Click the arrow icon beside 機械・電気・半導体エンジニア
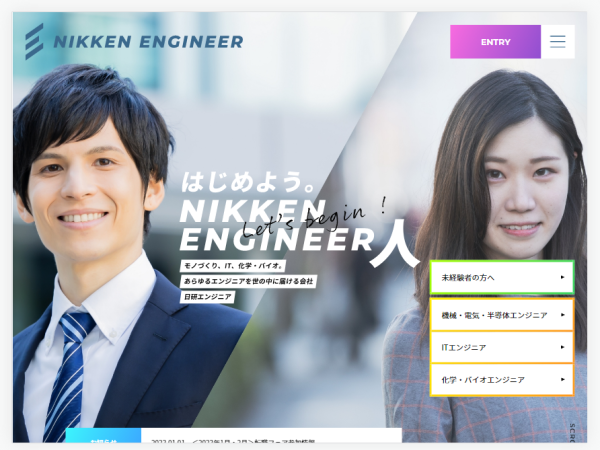 coord(562,315)
